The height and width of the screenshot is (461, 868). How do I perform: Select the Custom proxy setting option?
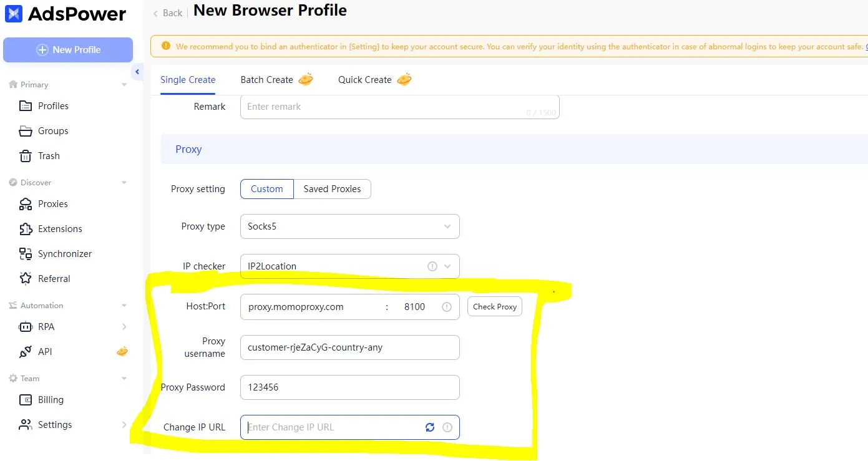click(x=266, y=189)
